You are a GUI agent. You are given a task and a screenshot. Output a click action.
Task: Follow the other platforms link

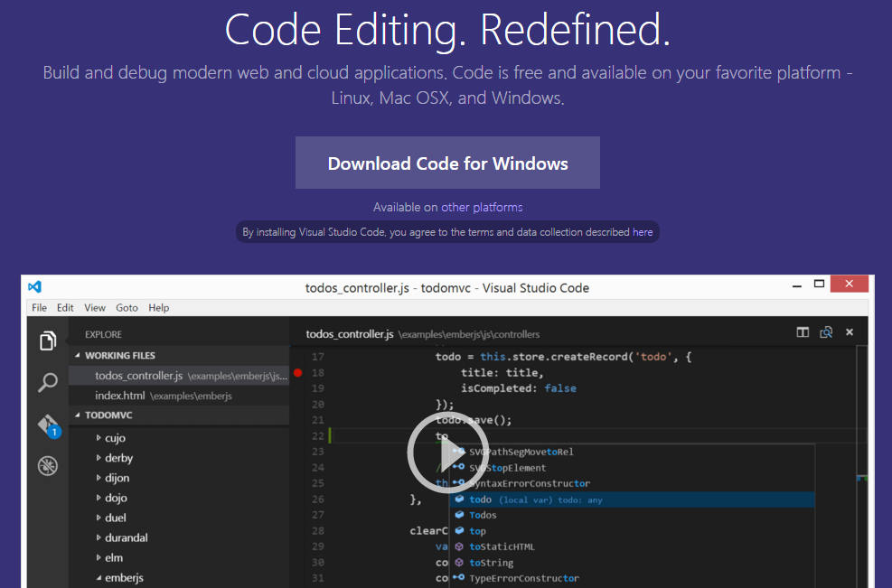click(482, 207)
